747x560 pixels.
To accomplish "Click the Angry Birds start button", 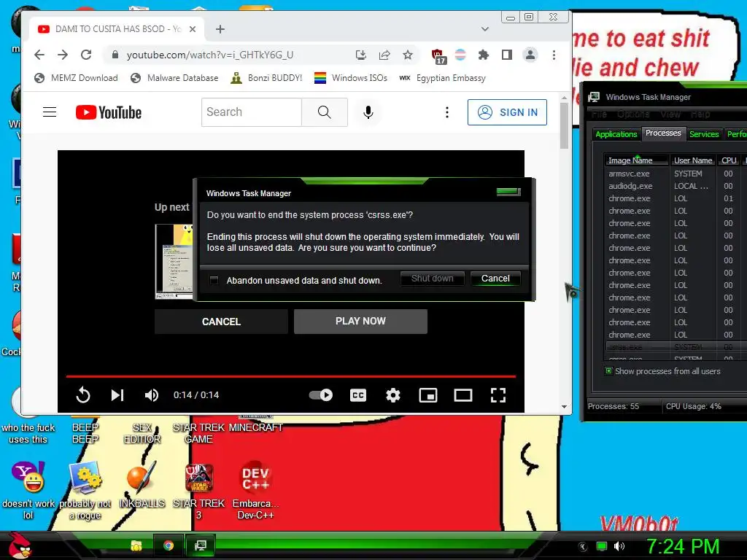I will (x=20, y=545).
